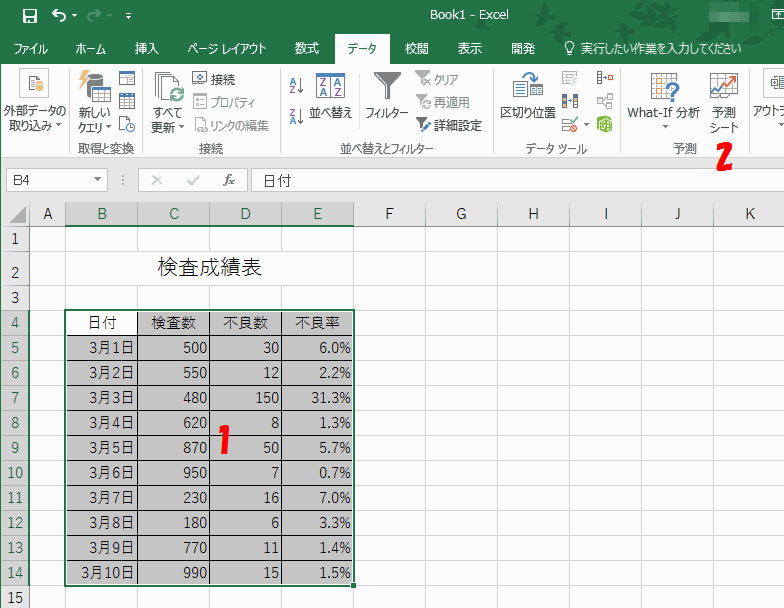Click the New Query icon

coord(94,86)
